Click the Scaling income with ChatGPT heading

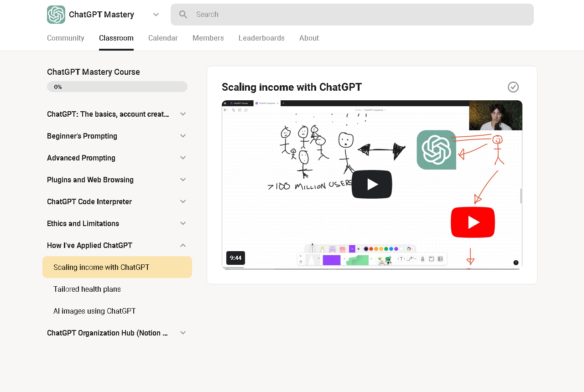(292, 87)
